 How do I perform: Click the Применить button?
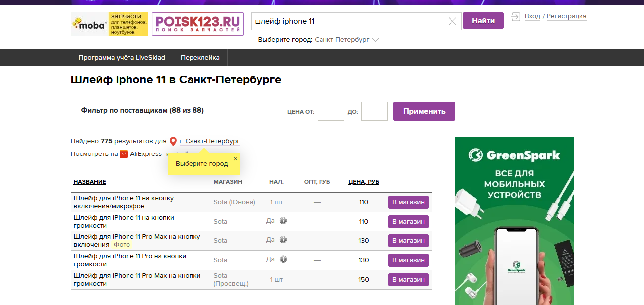(424, 111)
